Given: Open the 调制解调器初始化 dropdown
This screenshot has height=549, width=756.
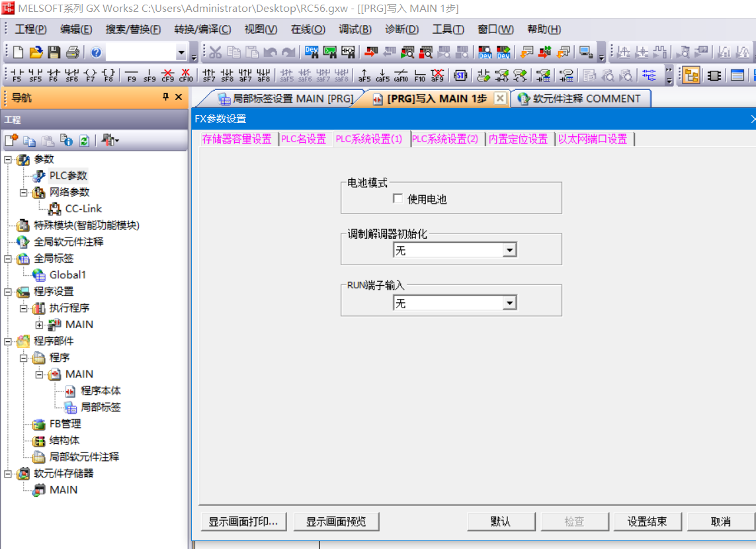Looking at the screenshot, I should tap(509, 250).
